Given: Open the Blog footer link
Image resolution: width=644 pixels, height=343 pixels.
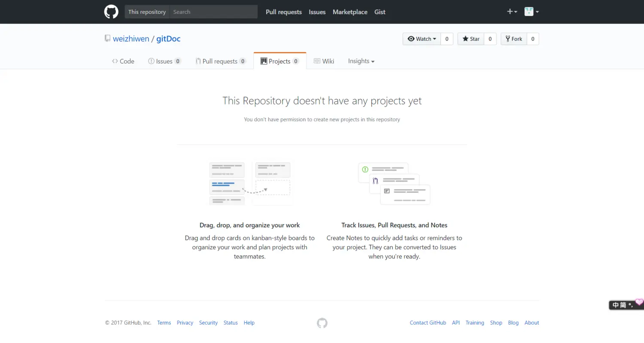Looking at the screenshot, I should click(x=513, y=323).
